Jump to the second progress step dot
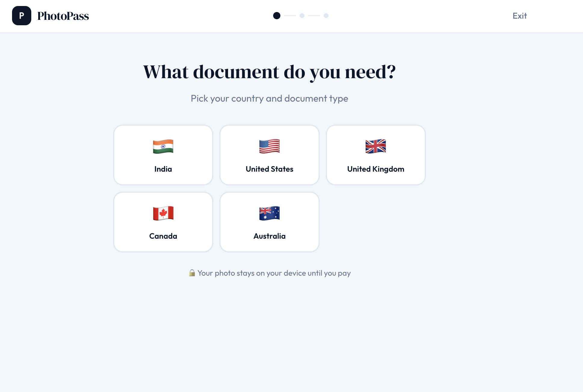This screenshot has width=583, height=392. pos(302,16)
